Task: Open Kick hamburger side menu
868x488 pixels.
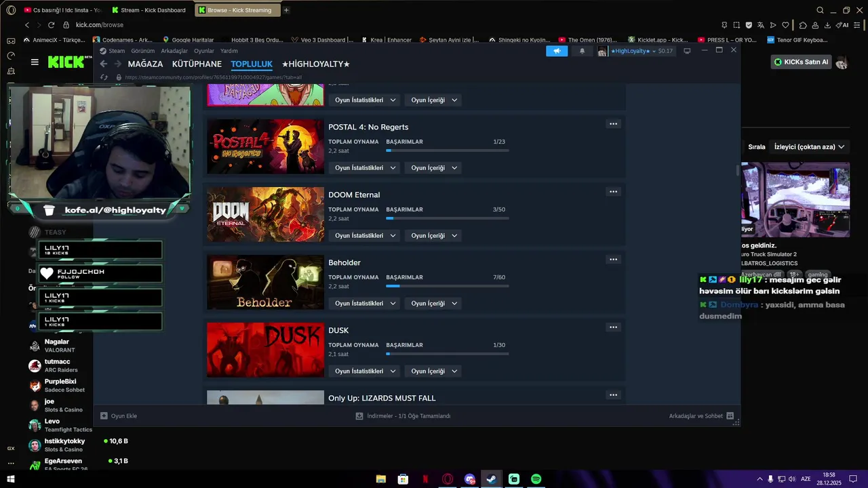Action: click(x=35, y=62)
